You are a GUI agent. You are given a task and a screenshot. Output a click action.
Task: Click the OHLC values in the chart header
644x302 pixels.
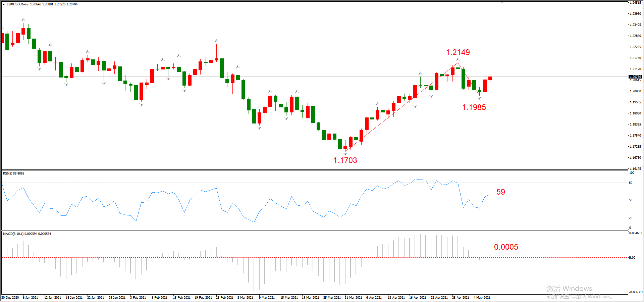click(x=54, y=4)
